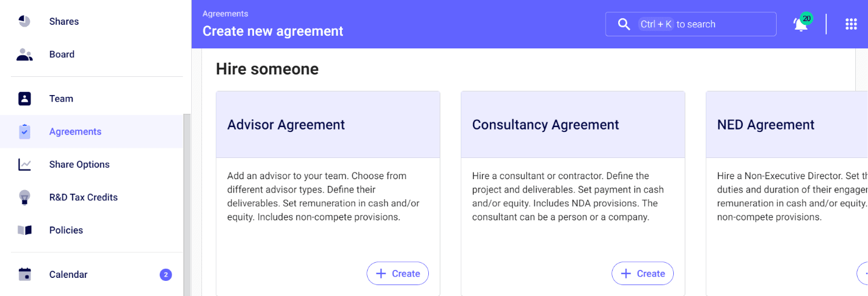Click the search magnifier icon
Image resolution: width=868 pixels, height=296 pixels.
[x=624, y=24]
